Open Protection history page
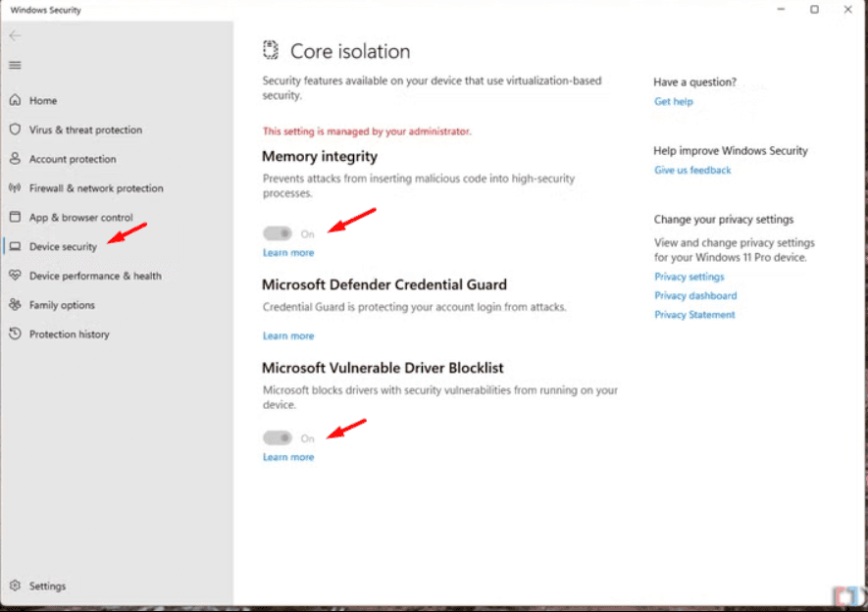The image size is (868, 612). [x=70, y=334]
